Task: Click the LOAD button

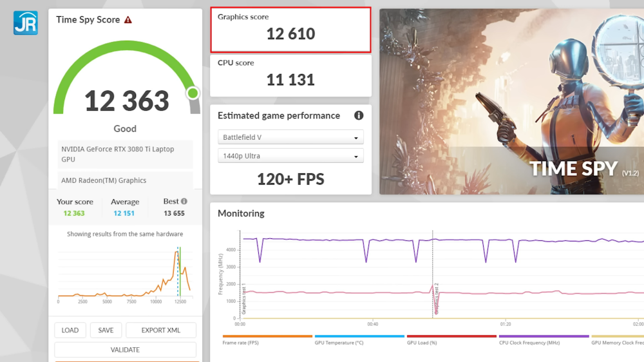Action: pyautogui.click(x=70, y=330)
